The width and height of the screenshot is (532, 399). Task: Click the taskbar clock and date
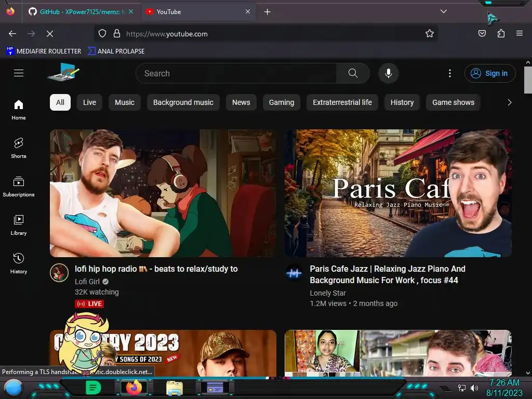click(x=504, y=388)
